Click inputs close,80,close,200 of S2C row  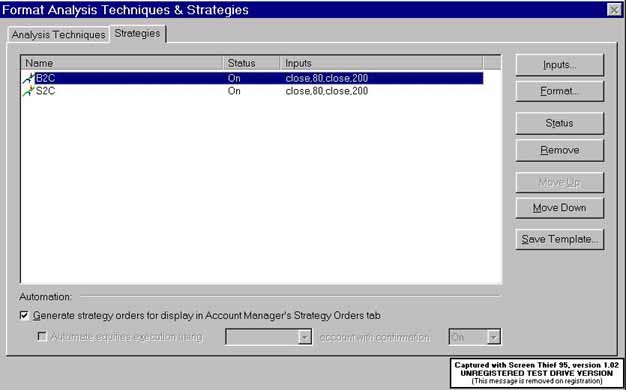tap(327, 91)
